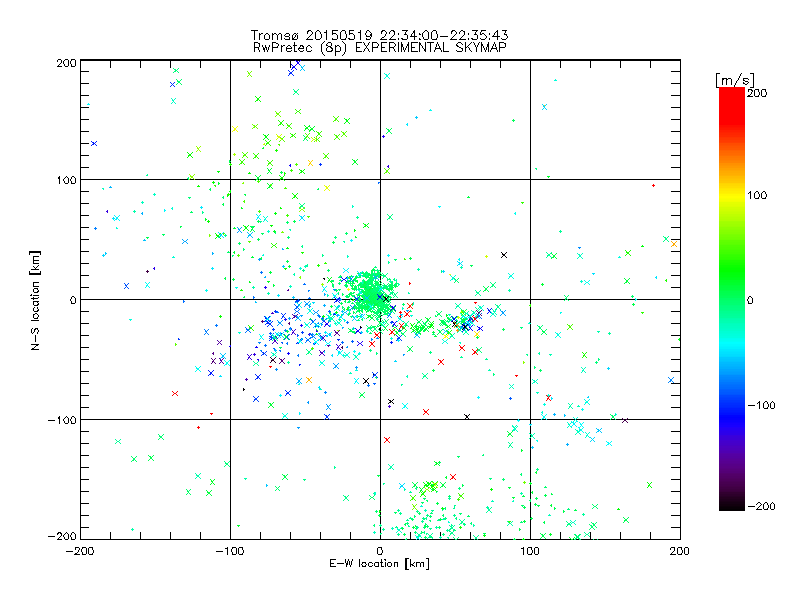
Task: Click the colorbar label '-100'
Action: 761,406
